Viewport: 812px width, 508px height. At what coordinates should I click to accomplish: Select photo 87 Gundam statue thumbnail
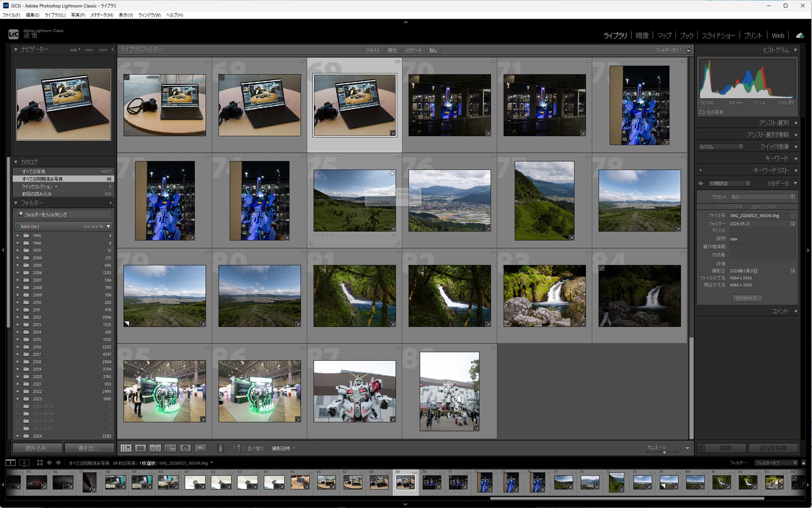354,391
